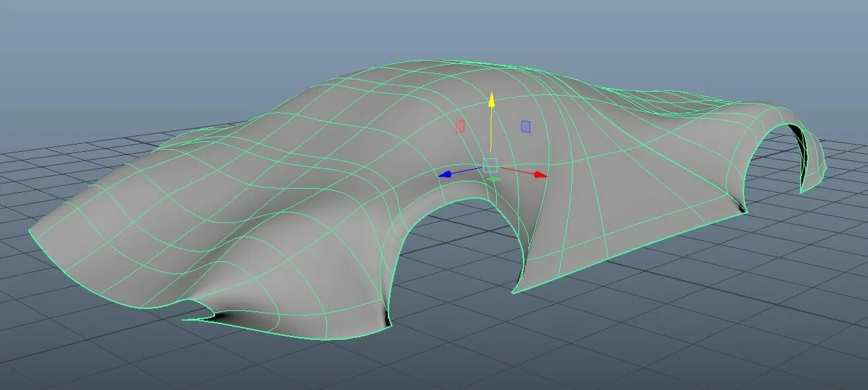Grab the blue Z-axis move arrow
Image resolution: width=868 pixels, height=390 pixels.
[445, 175]
